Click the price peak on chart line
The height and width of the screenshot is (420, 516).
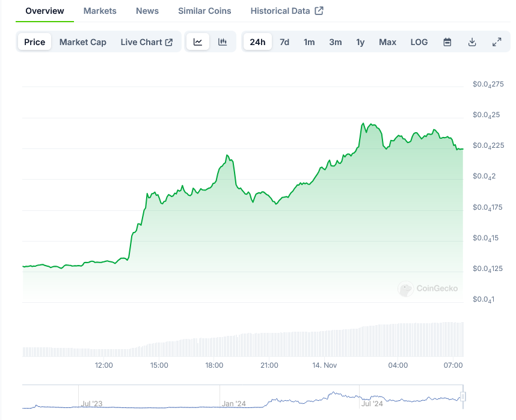click(x=363, y=124)
